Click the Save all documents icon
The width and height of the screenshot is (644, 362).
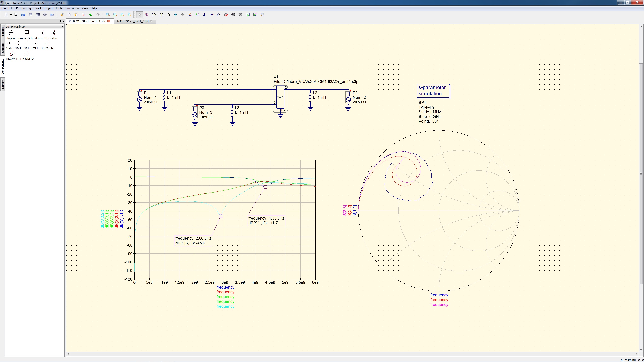pyautogui.click(x=38, y=15)
